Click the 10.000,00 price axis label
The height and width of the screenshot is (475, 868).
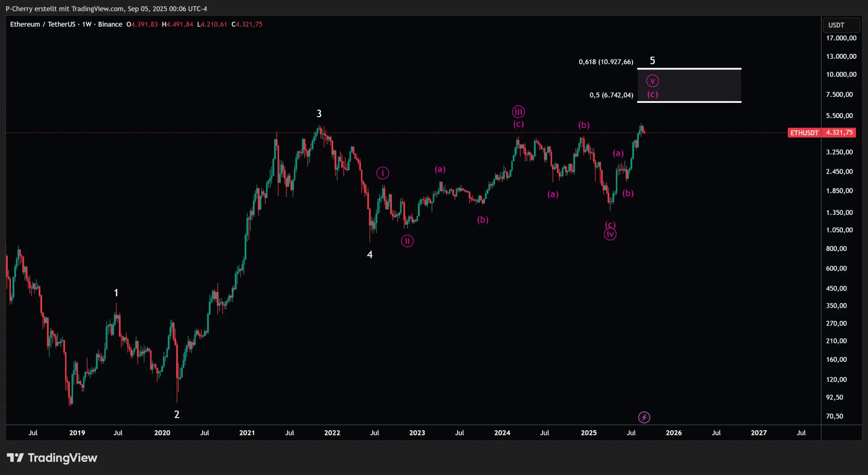pyautogui.click(x=841, y=75)
